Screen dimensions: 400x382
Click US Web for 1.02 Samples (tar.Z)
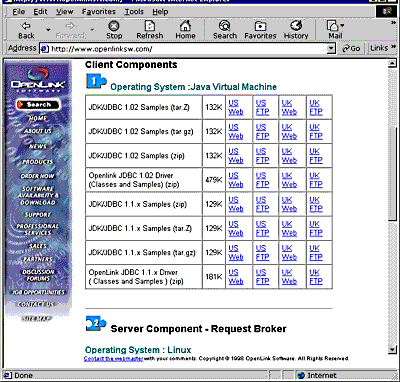[x=236, y=107]
